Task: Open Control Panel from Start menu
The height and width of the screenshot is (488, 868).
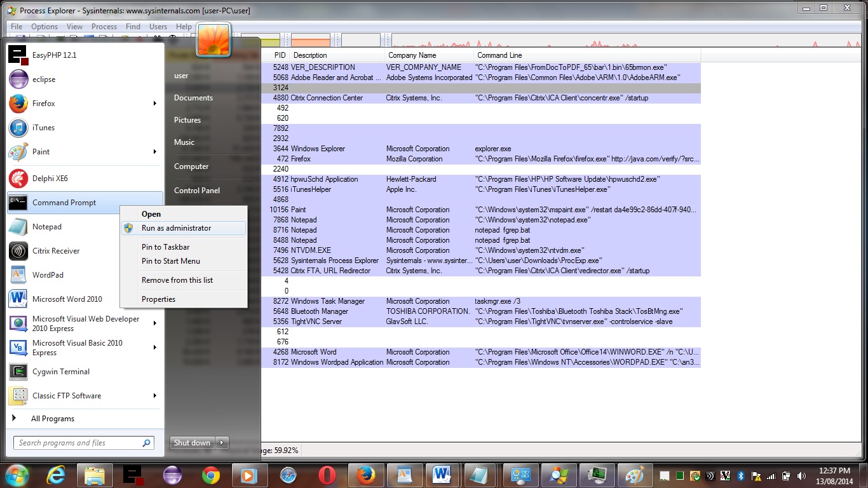Action: [x=197, y=191]
